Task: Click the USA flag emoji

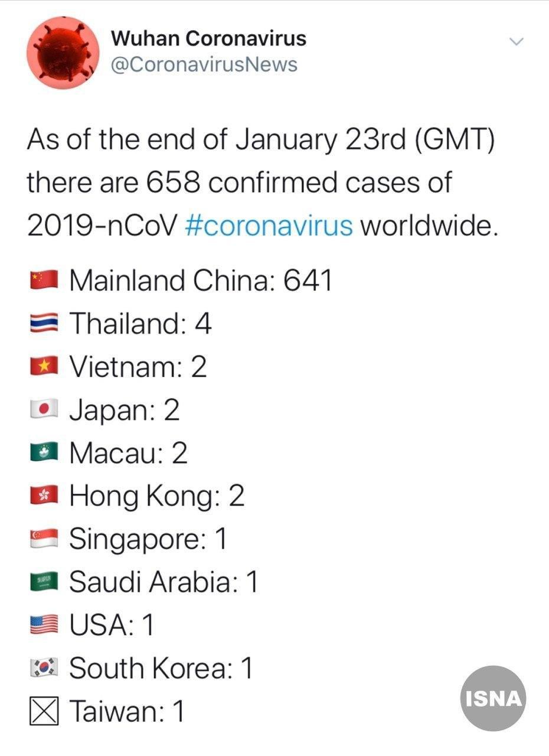Action: 44,625
